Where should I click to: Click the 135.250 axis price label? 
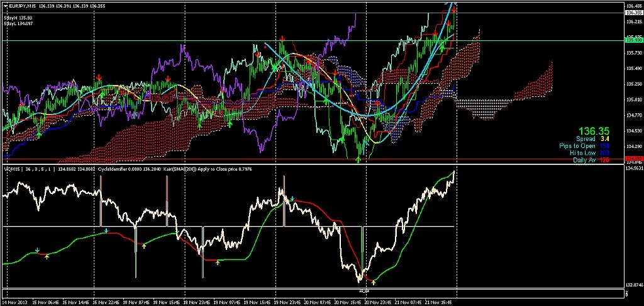[x=635, y=84]
